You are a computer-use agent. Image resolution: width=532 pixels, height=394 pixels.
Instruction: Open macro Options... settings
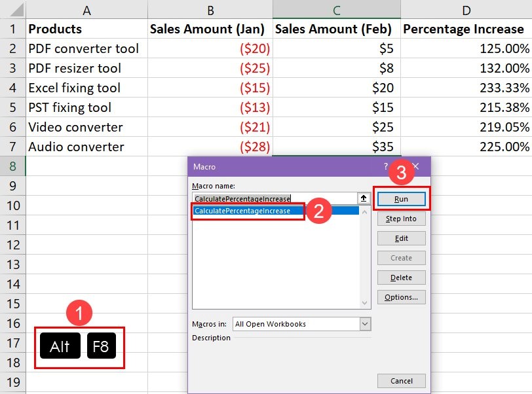click(x=401, y=297)
